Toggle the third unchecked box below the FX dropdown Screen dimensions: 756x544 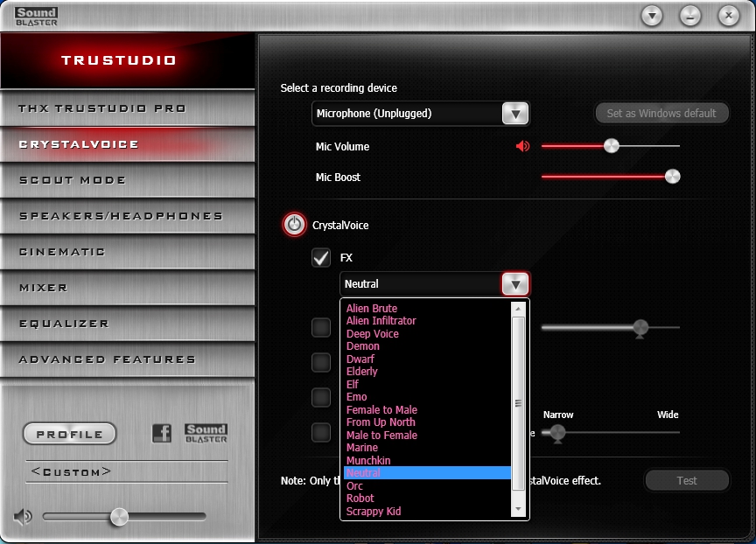321,398
